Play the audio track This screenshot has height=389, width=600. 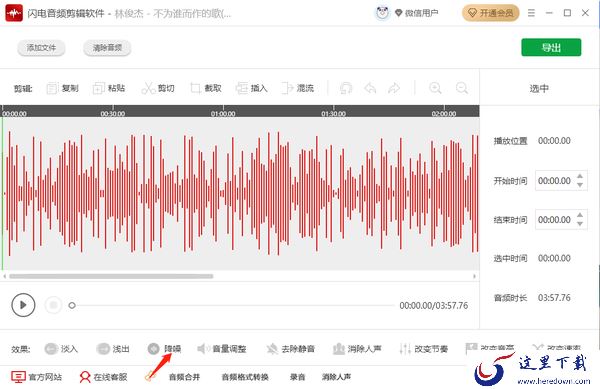coord(23,305)
